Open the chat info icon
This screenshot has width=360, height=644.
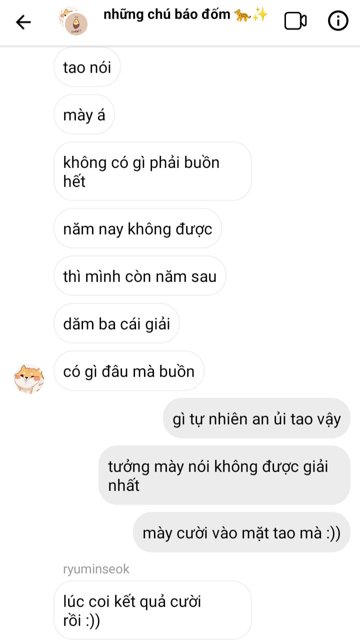(338, 21)
